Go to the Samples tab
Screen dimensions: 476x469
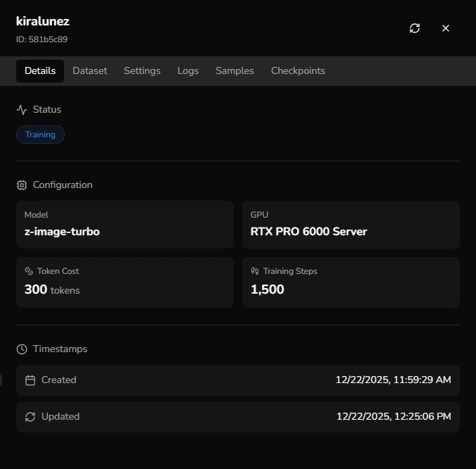(x=234, y=71)
